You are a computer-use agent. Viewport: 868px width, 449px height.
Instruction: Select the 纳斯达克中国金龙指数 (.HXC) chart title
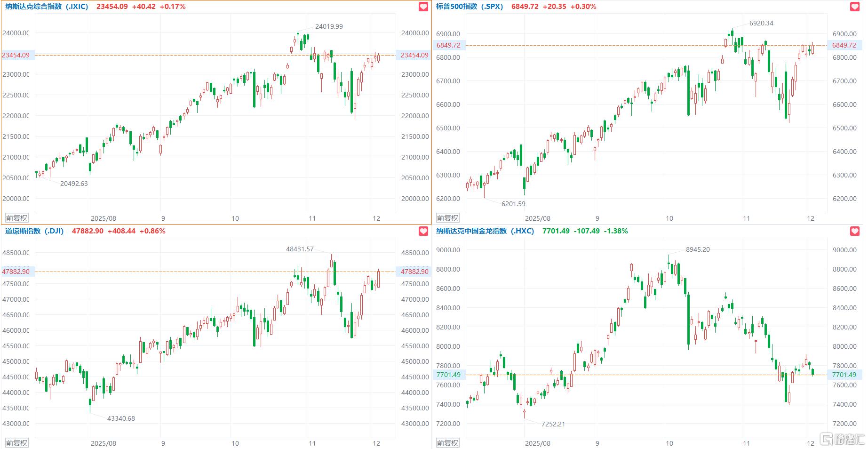tap(485, 231)
